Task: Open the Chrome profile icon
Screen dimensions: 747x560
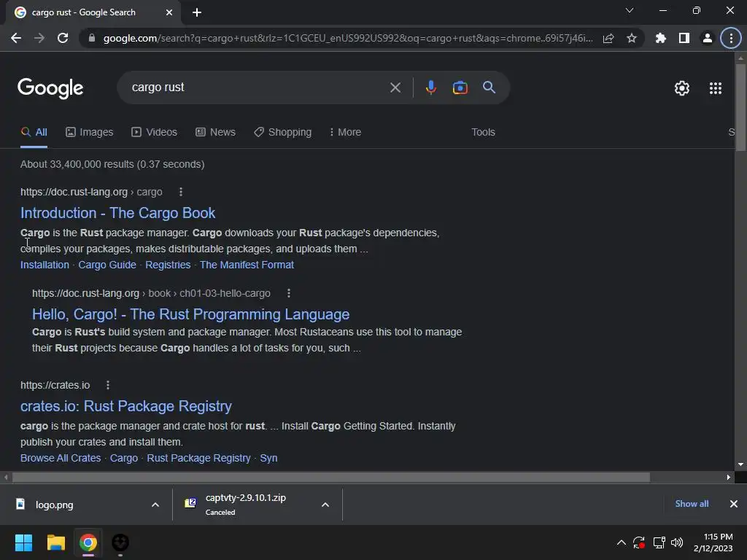Action: point(708,38)
